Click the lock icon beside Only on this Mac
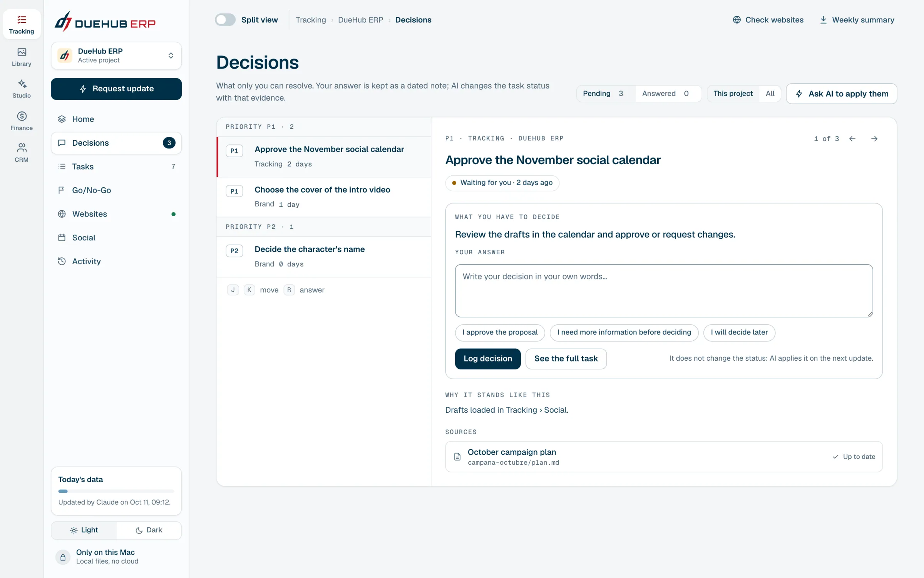This screenshot has height=578, width=924. click(x=63, y=557)
